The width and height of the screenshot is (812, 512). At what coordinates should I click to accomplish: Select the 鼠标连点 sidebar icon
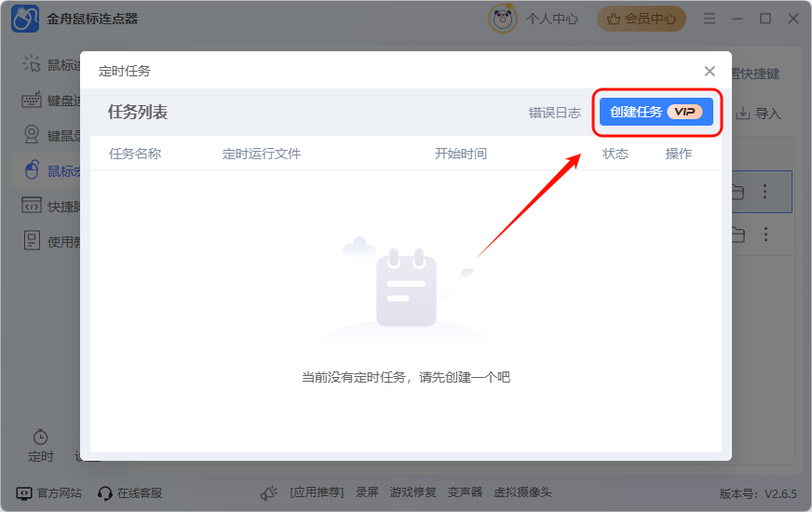pos(31,63)
